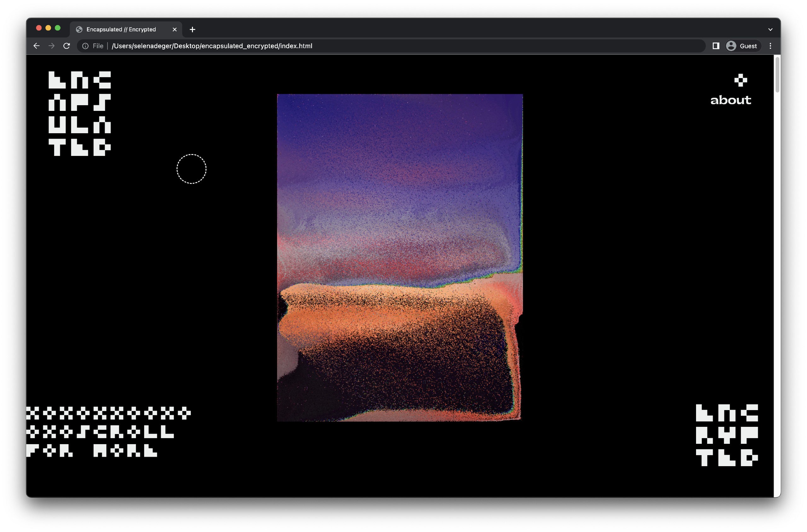Select the Encapsulated // Encrypted tab
This screenshot has width=807, height=532.
[x=121, y=30]
